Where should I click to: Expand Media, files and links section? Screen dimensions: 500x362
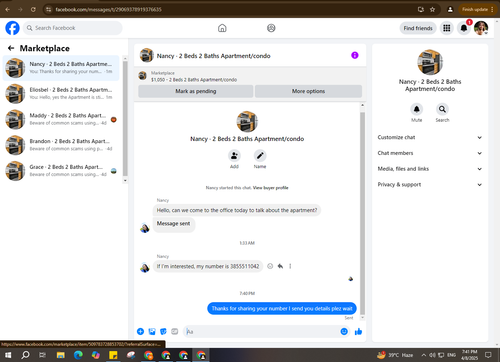(430, 169)
